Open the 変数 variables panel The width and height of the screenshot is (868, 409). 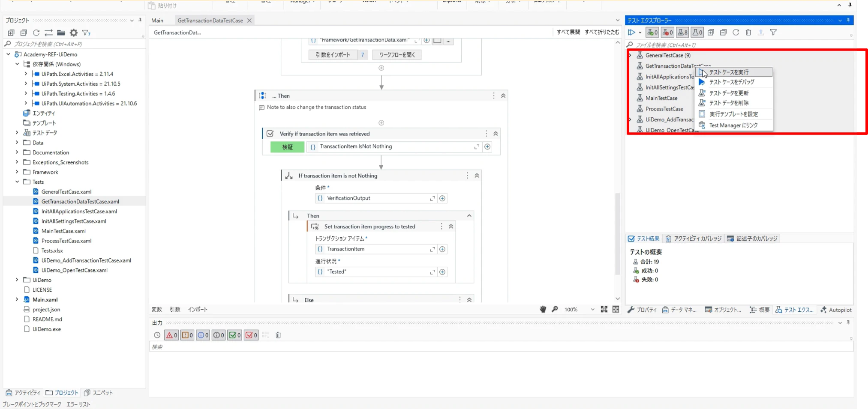(156, 309)
